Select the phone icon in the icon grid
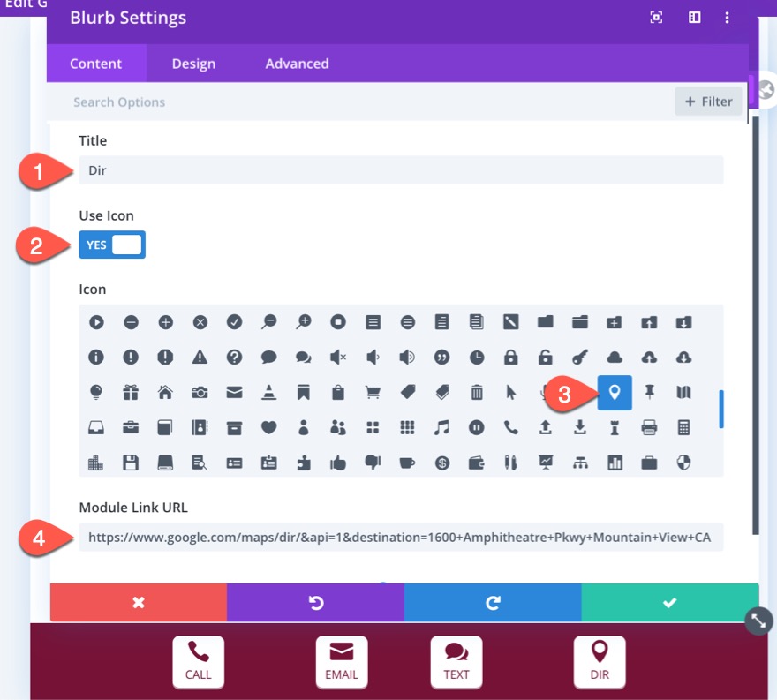Screen dimensions: 777x700 pyautogui.click(x=510, y=427)
